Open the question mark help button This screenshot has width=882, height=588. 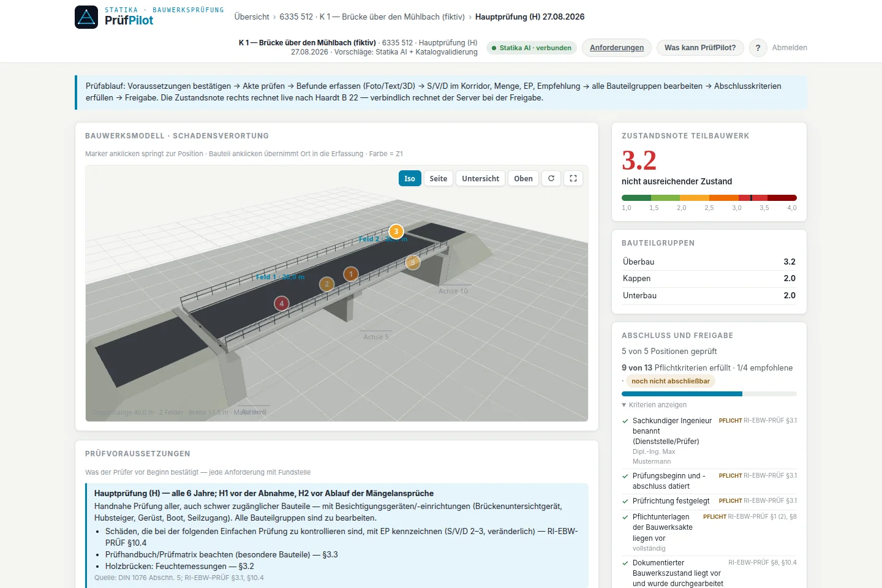[x=758, y=48]
